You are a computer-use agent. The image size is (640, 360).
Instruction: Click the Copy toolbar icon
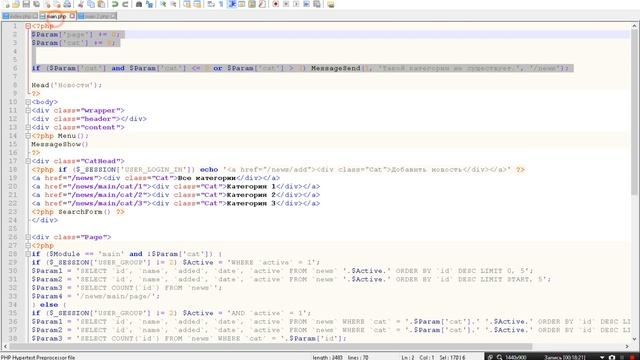pyautogui.click(x=91, y=4)
